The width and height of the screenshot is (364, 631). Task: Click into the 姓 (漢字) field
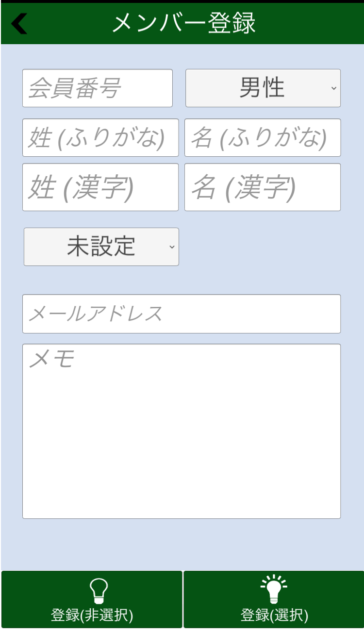(100, 187)
